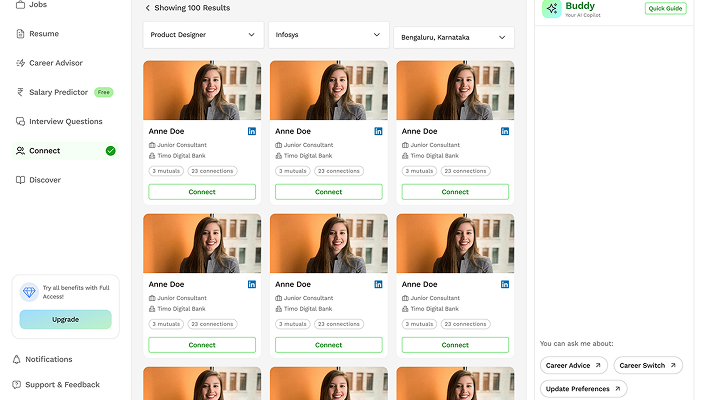Go back via chevron before Showing 100 Results
Viewport: 702px width, 400px height.
(147, 8)
